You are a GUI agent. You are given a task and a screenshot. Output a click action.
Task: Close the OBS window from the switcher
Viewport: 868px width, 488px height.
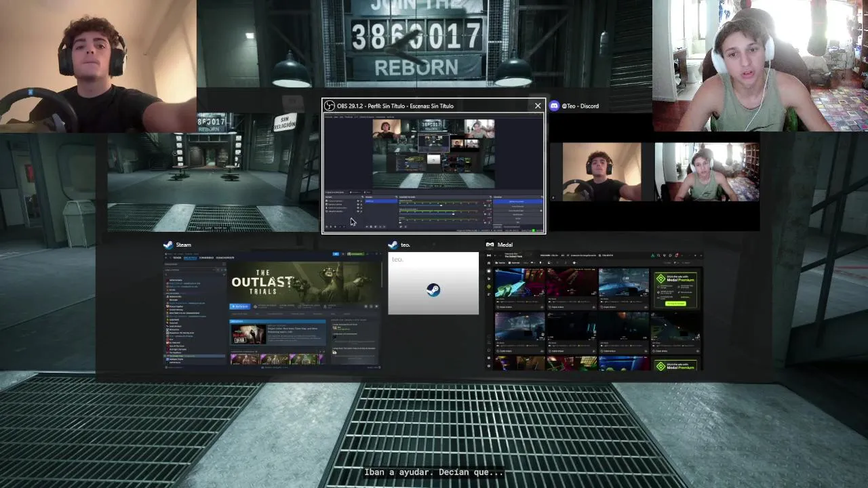coord(538,106)
